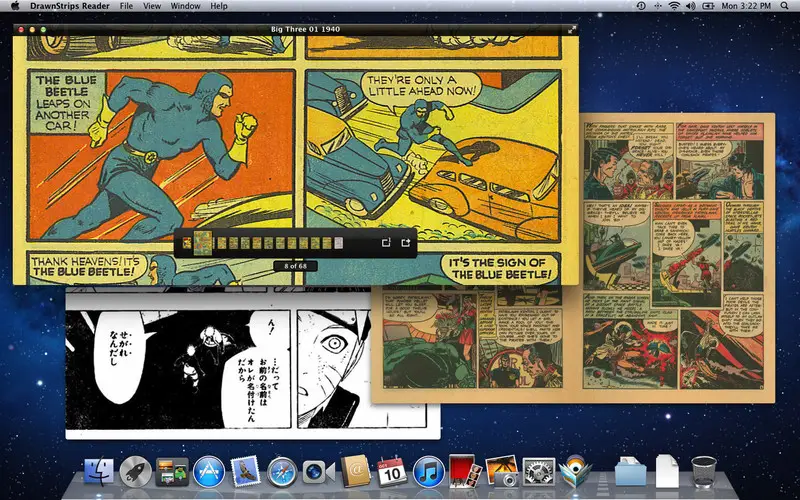The height and width of the screenshot is (500, 800).
Task: Click the "8 of 68" page indicator
Action: coord(295,266)
